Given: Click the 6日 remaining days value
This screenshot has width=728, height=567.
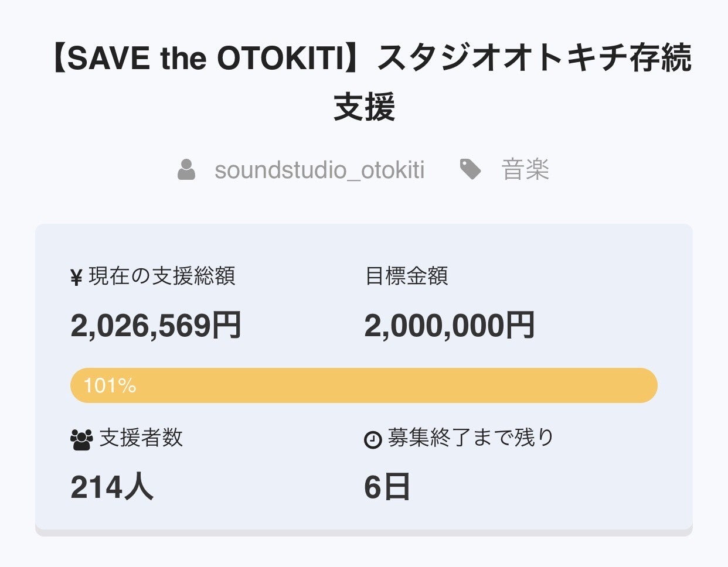Looking at the screenshot, I should coord(387,487).
